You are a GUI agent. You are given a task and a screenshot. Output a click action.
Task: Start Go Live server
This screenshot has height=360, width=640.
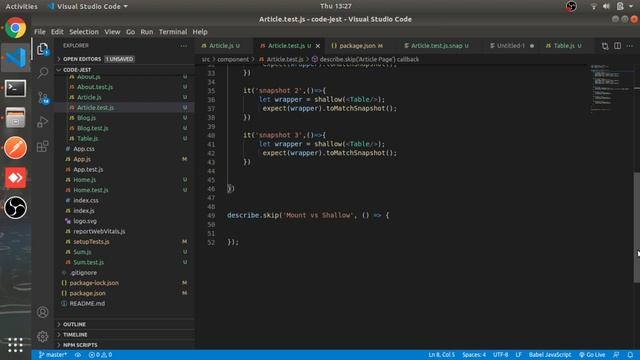click(592, 355)
